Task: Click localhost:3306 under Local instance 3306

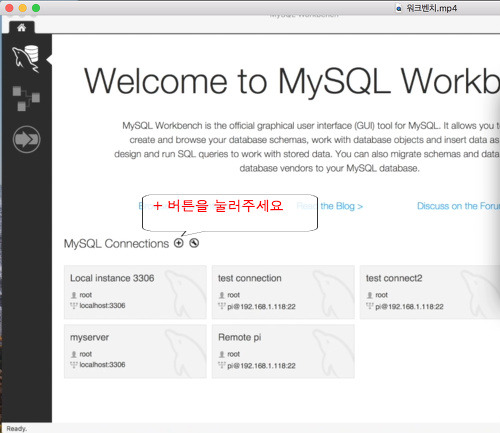Action: 102,305
